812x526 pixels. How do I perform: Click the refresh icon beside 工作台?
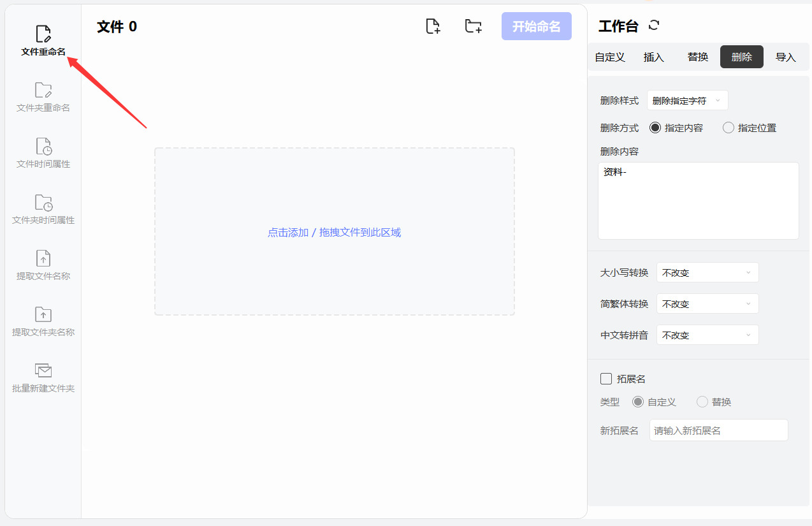pyautogui.click(x=654, y=26)
